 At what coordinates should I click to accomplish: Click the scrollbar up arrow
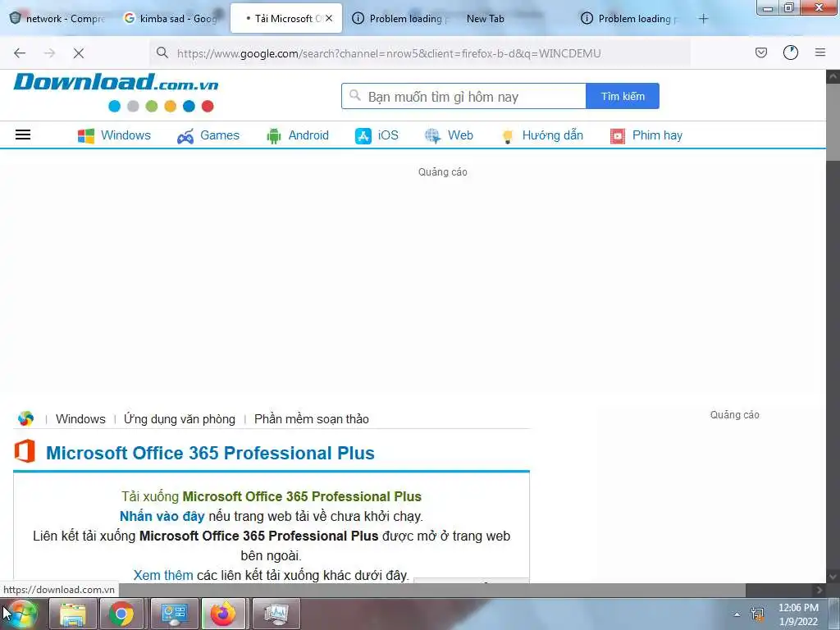point(833,76)
